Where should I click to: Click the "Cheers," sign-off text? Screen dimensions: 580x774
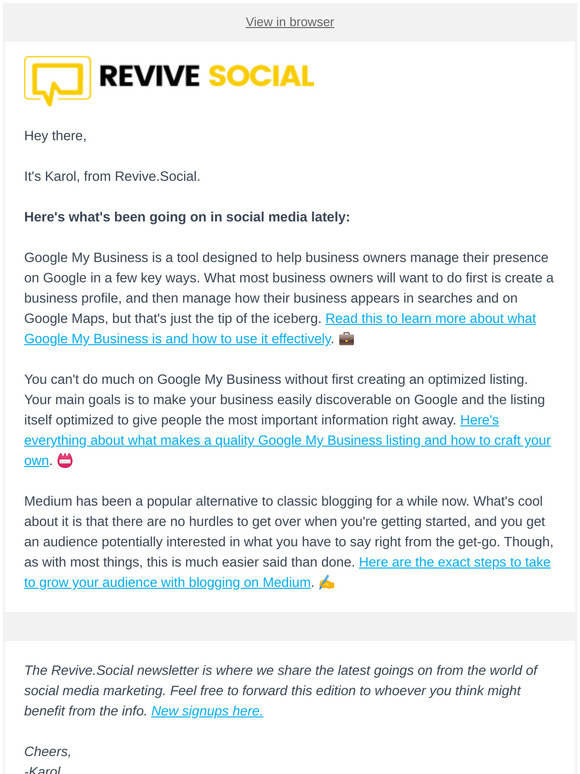48,751
